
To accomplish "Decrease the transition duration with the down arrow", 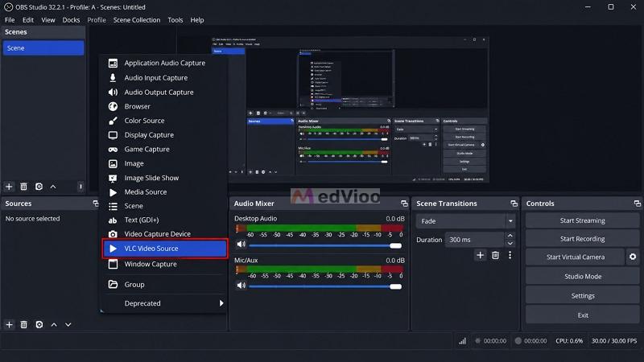I will tap(510, 244).
